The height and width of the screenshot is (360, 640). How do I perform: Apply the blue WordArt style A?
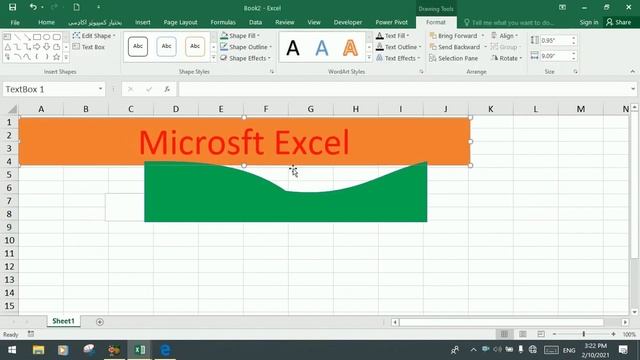[x=322, y=48]
